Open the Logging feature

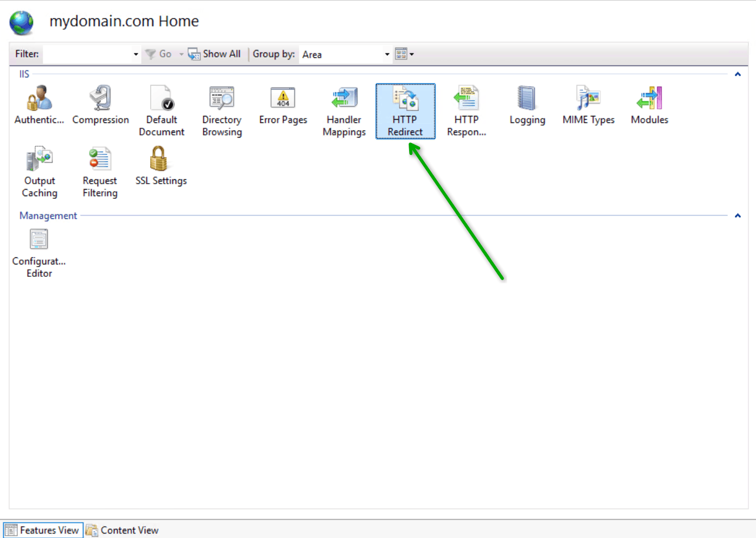coord(527,106)
